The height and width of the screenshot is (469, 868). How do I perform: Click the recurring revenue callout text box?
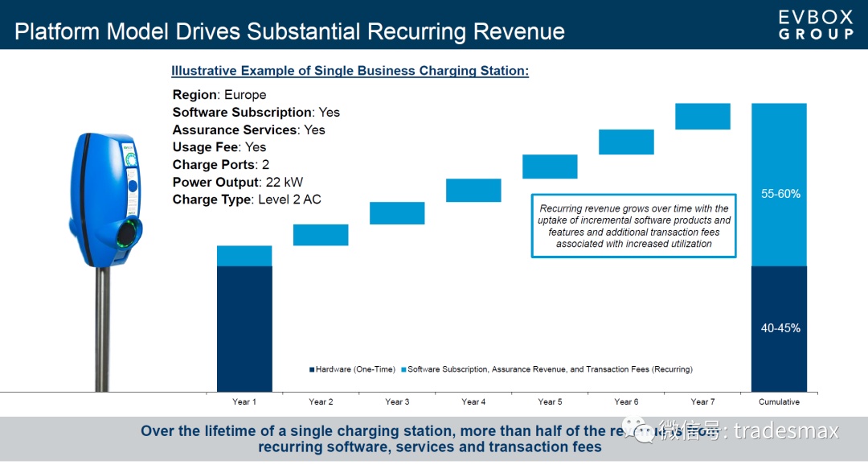[x=633, y=226]
